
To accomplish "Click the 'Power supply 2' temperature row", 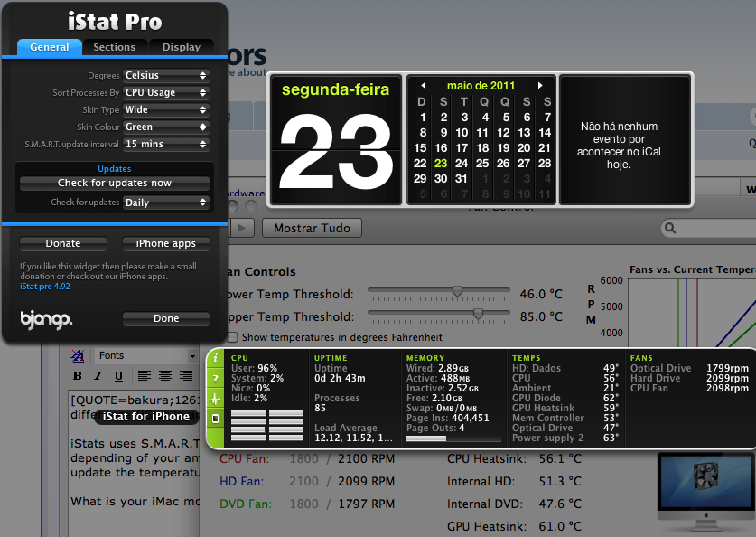I will pos(565,438).
